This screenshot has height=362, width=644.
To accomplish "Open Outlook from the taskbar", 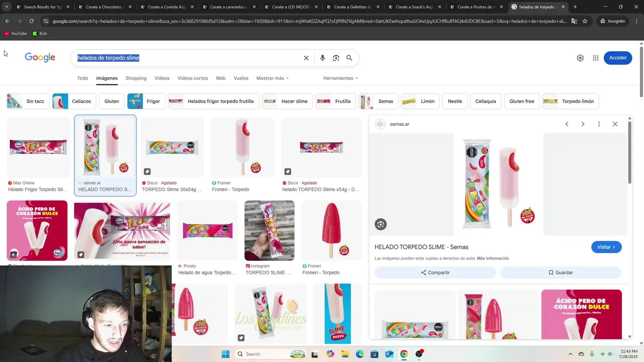I will [389, 354].
